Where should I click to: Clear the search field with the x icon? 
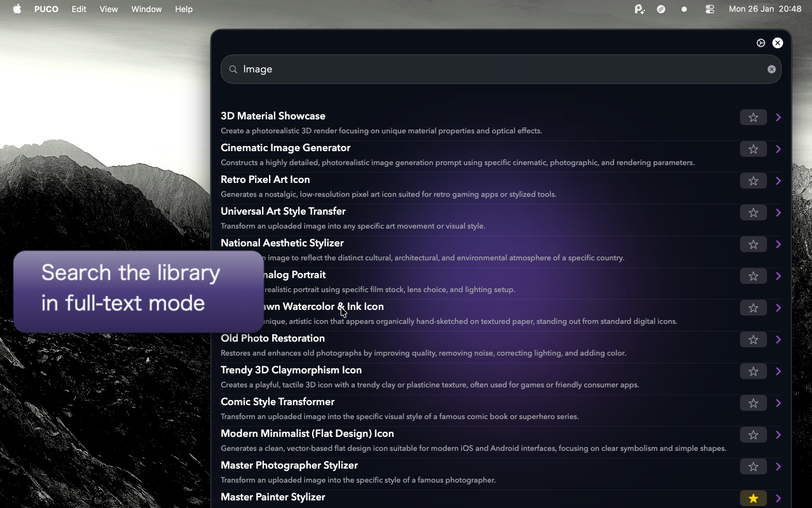coord(771,69)
